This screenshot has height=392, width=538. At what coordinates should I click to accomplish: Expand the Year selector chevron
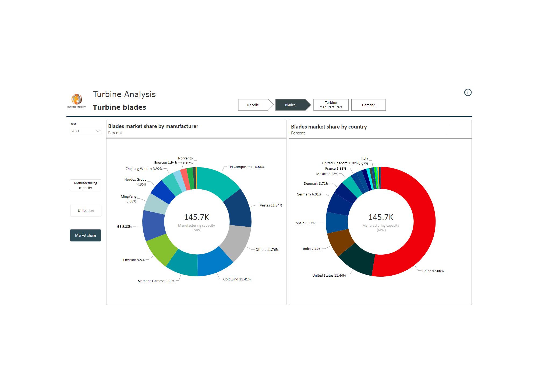tap(98, 131)
